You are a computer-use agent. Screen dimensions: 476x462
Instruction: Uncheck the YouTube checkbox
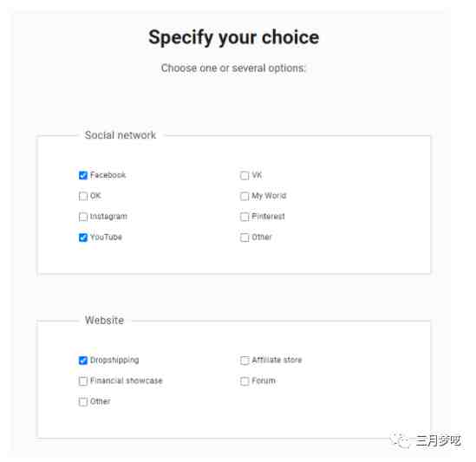tap(83, 238)
